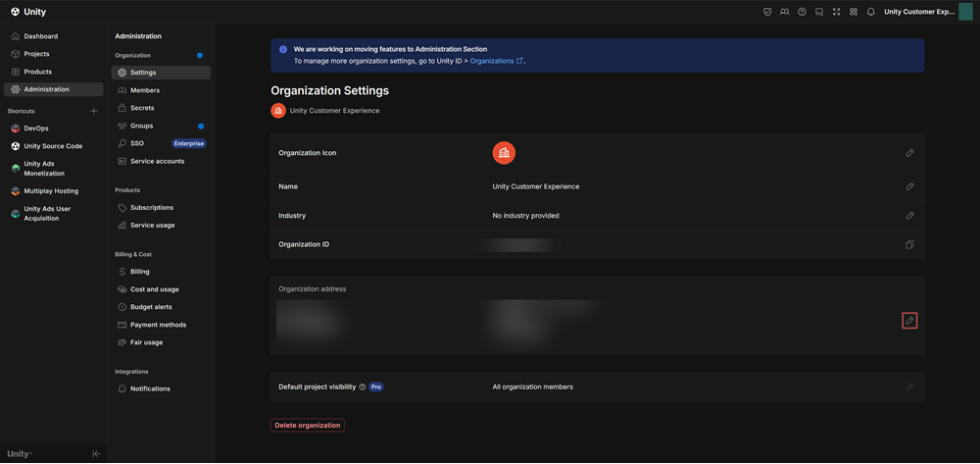Open the notifications bell in the header

pyautogui.click(x=870, y=12)
